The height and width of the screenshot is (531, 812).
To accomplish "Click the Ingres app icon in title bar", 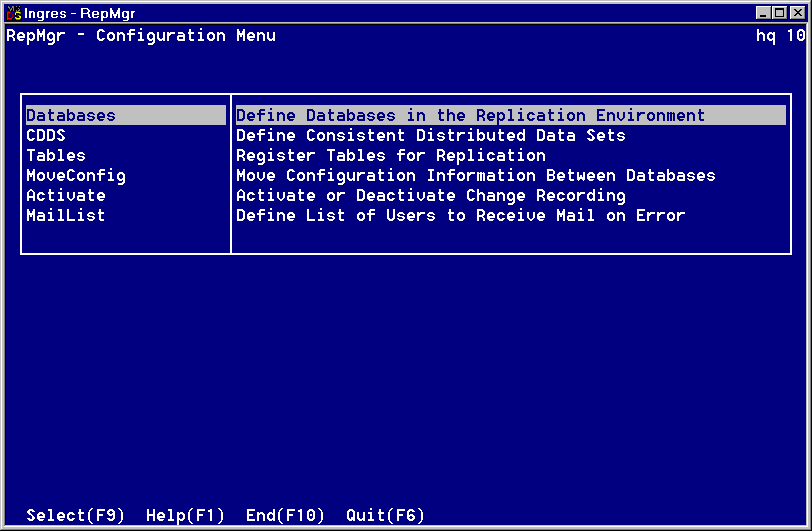I will [x=14, y=13].
